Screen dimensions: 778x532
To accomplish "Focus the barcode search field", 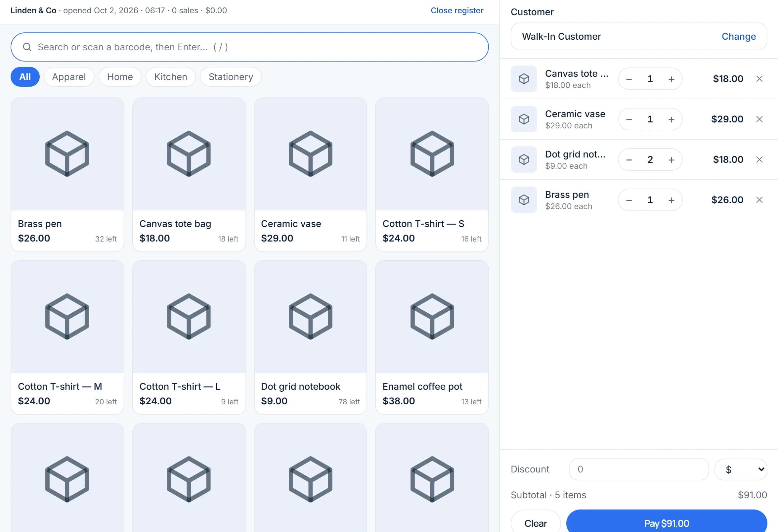I will (x=249, y=47).
